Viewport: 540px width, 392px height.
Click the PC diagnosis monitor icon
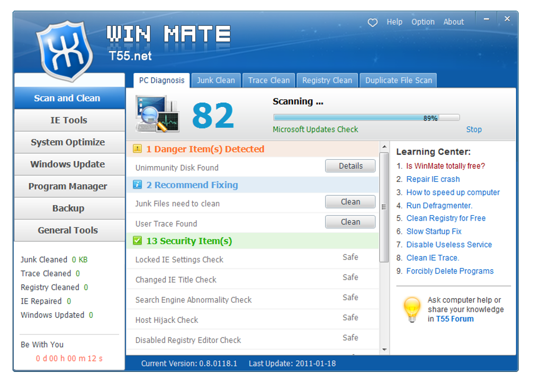click(157, 114)
